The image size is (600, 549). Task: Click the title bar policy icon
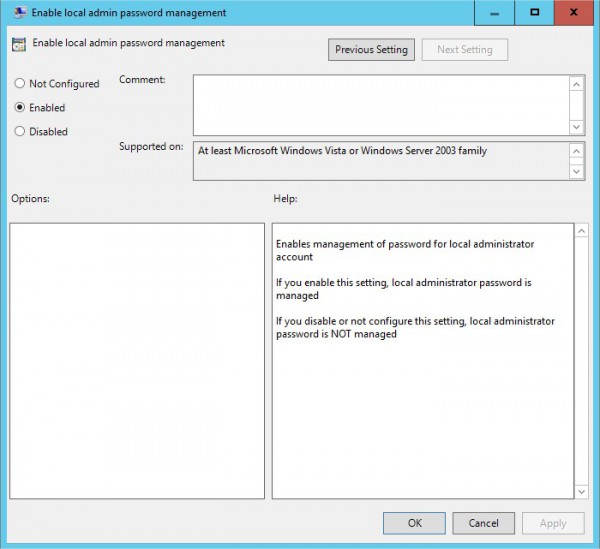click(20, 12)
